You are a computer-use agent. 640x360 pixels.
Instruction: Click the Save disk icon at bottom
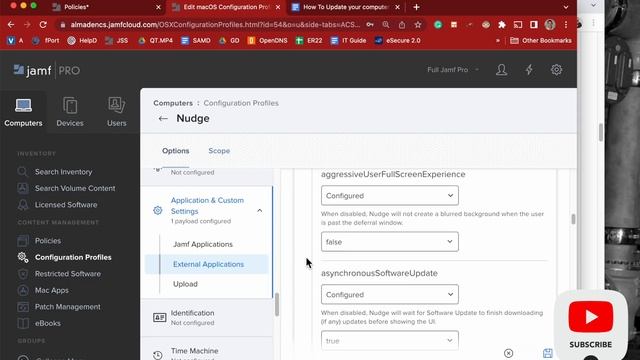548,353
